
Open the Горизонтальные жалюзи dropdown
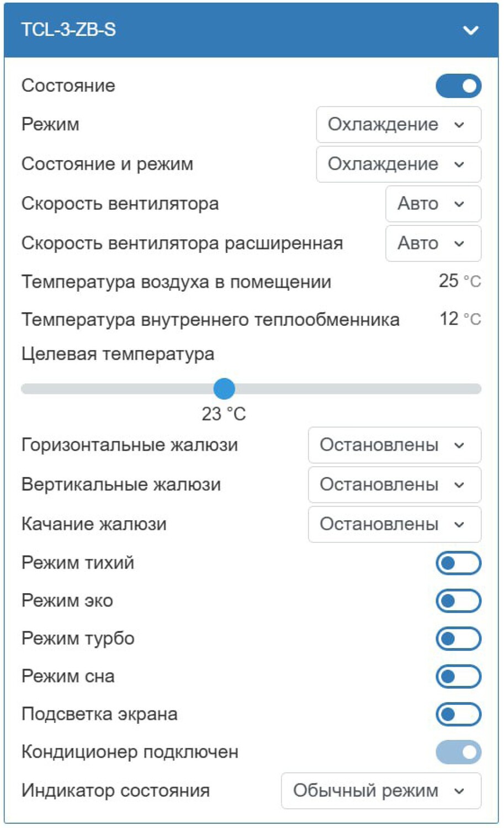[395, 445]
